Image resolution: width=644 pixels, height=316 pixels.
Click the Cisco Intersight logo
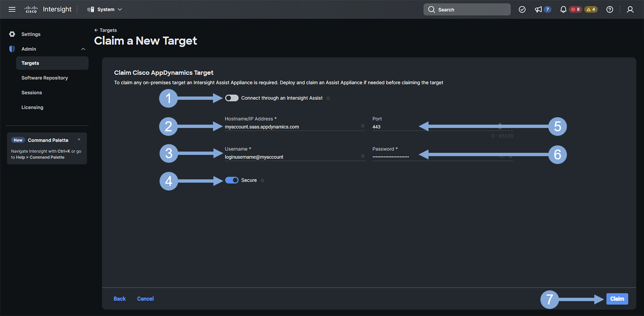pyautogui.click(x=48, y=9)
